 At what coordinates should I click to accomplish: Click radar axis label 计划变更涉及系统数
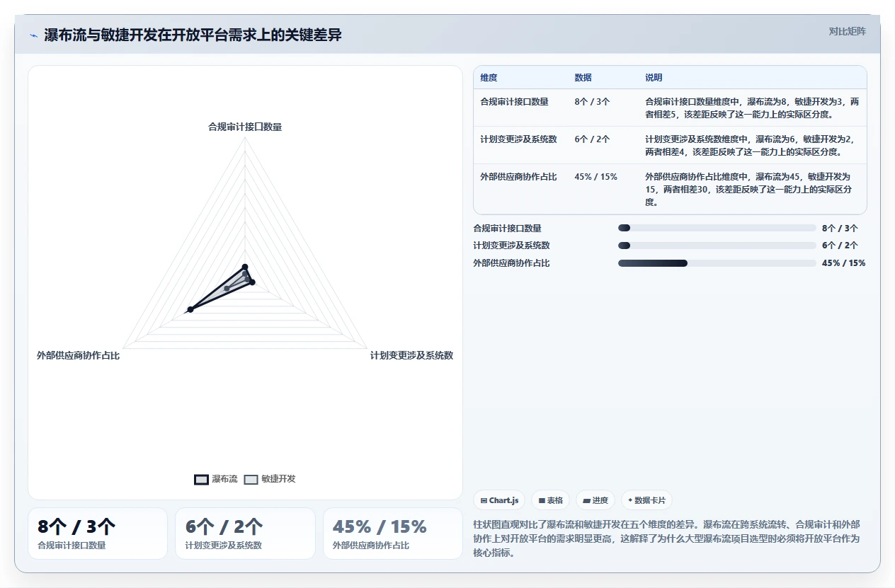[x=411, y=355]
